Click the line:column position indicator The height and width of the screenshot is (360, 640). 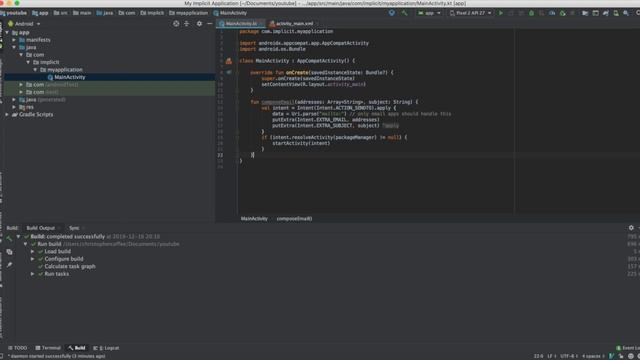tap(538, 356)
